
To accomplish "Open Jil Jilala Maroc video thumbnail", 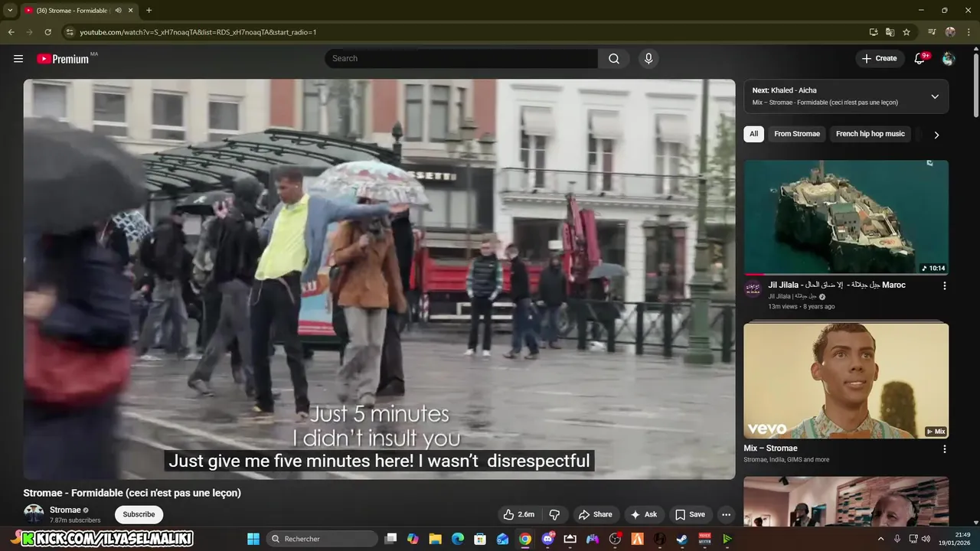I will 846,217.
